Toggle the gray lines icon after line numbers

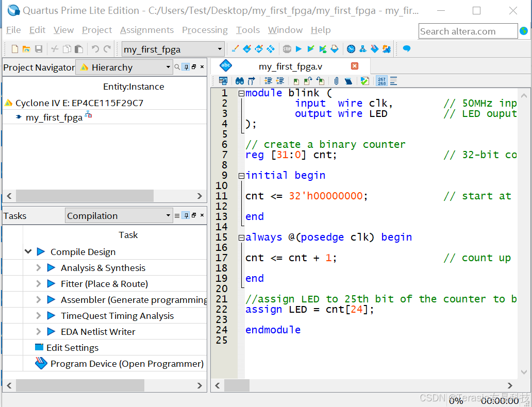(393, 81)
